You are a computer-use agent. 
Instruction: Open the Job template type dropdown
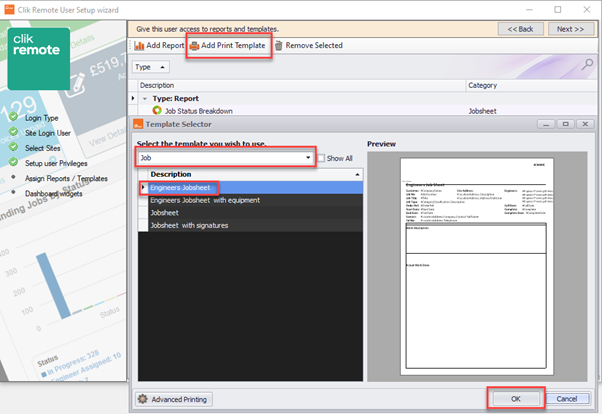(308, 158)
